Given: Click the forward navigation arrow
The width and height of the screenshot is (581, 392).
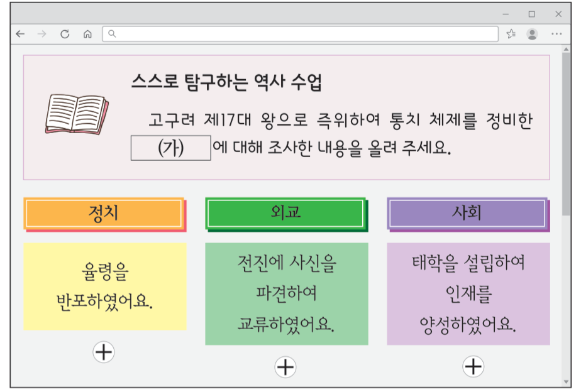Looking at the screenshot, I should 40,35.
